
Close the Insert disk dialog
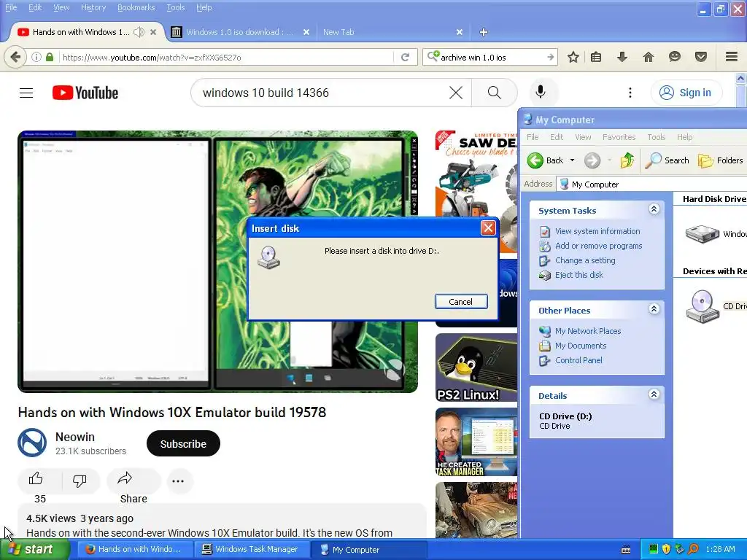click(488, 228)
